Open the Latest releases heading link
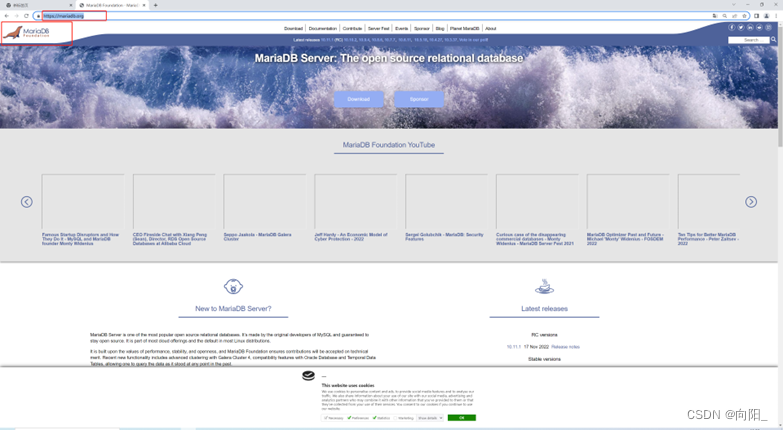 (x=544, y=309)
